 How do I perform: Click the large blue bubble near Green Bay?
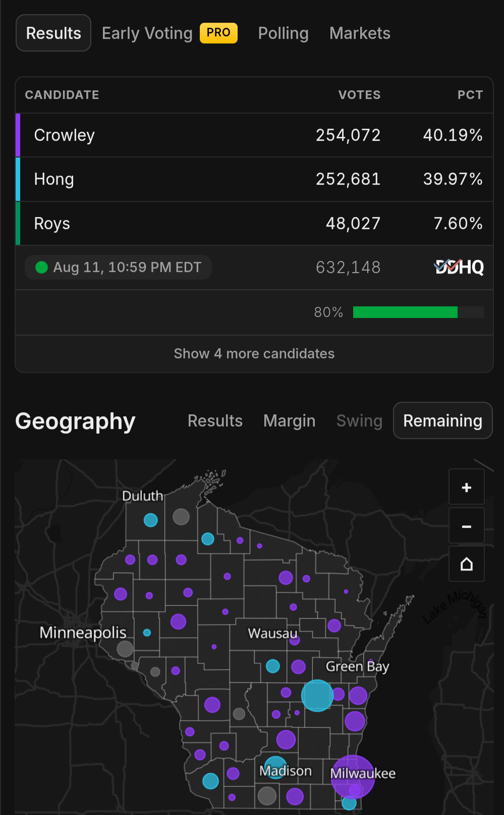[317, 695]
